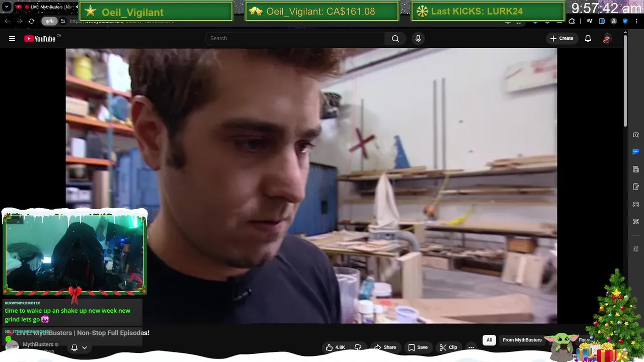Open sidebar search lens icon

636,135
